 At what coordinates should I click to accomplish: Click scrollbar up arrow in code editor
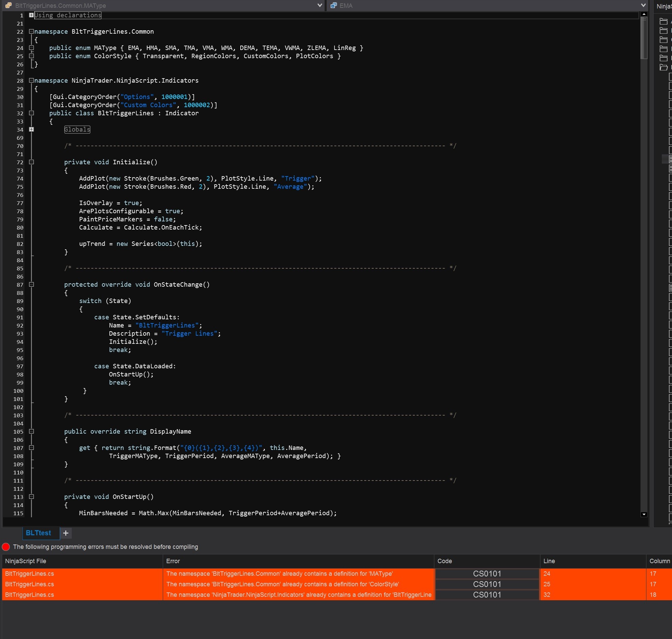644,14
